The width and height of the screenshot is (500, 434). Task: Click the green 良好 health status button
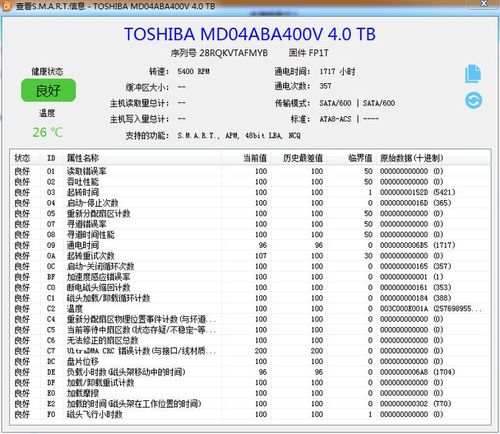[x=48, y=90]
